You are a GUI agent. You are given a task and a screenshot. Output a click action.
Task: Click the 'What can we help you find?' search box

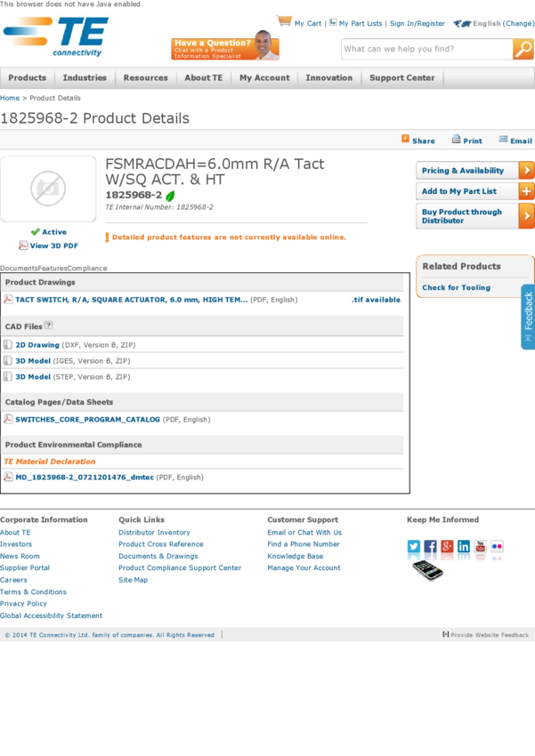pos(426,50)
